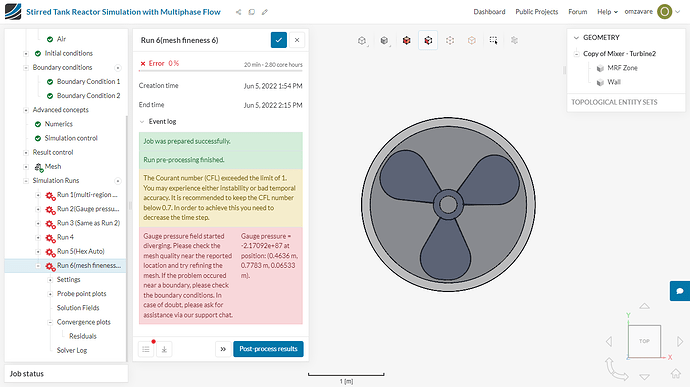Add a new simulation run with the plus icon

click(x=118, y=181)
